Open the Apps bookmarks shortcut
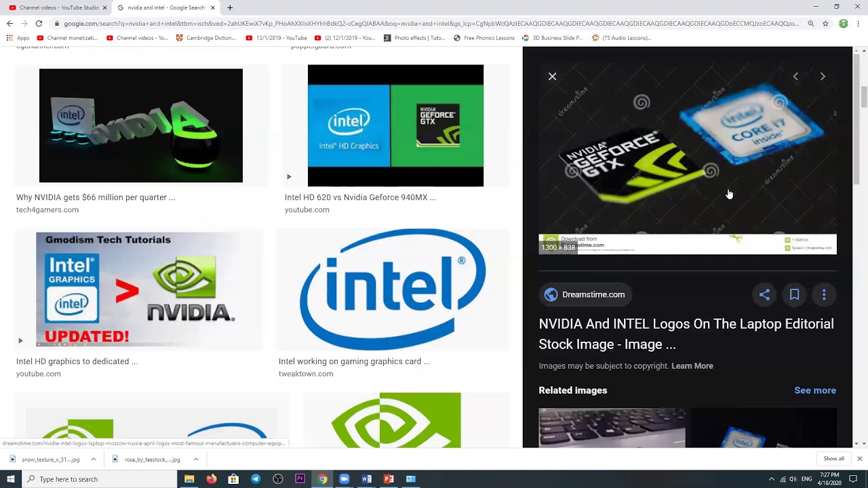This screenshot has height=488, width=868. coord(18,38)
